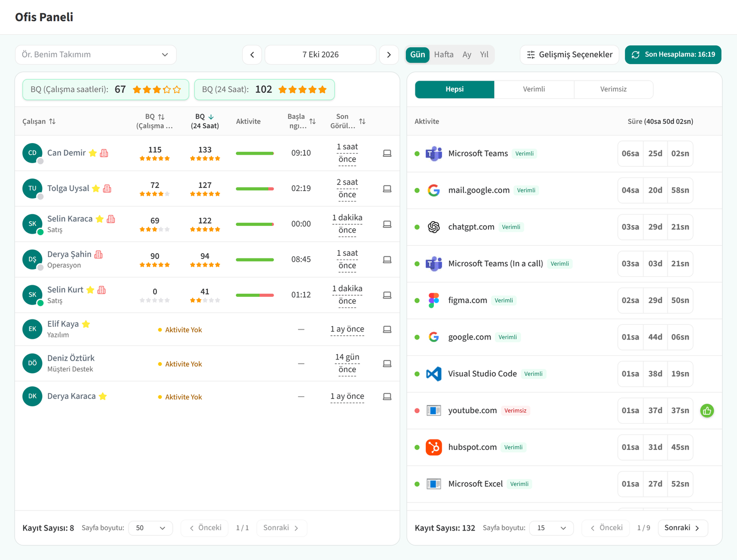The image size is (737, 560).
Task: Click the Deniz Öztürk employee name
Action: coord(71,358)
